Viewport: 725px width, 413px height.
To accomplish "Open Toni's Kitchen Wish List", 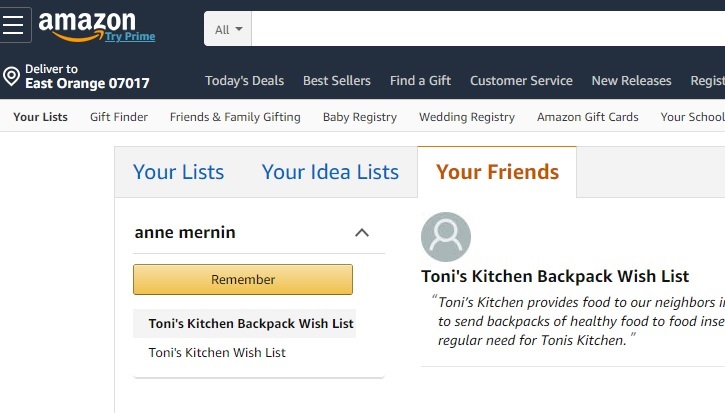I will [217, 352].
